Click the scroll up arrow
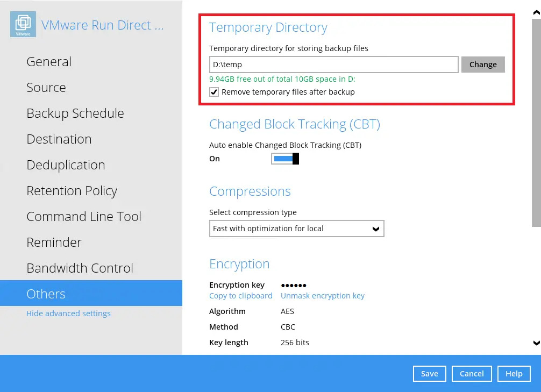Screen dimensions: 541x392 pyautogui.click(x=536, y=12)
